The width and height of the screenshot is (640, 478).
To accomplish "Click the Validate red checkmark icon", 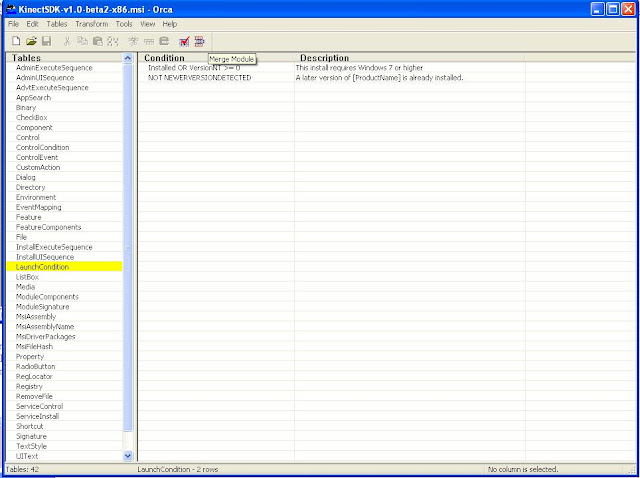I will tap(184, 41).
